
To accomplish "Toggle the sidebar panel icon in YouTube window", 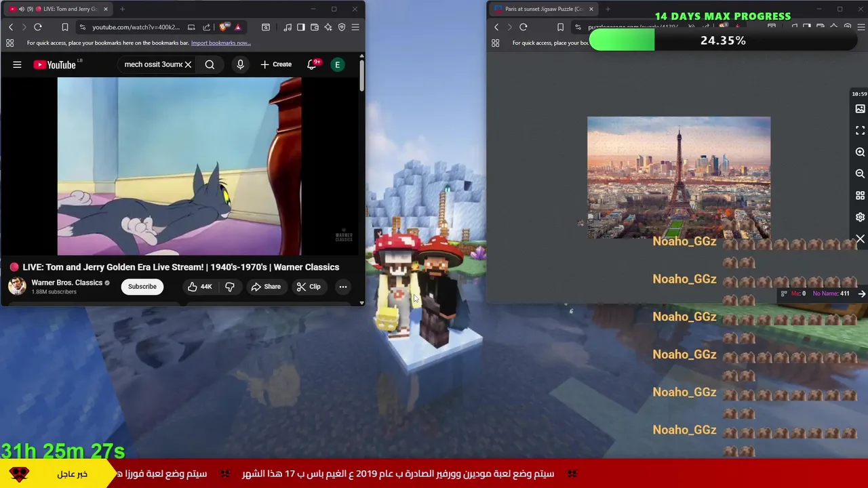I will (x=301, y=27).
